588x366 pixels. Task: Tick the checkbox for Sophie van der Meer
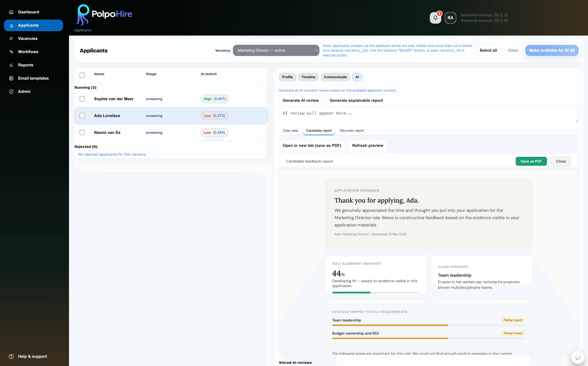82,99
